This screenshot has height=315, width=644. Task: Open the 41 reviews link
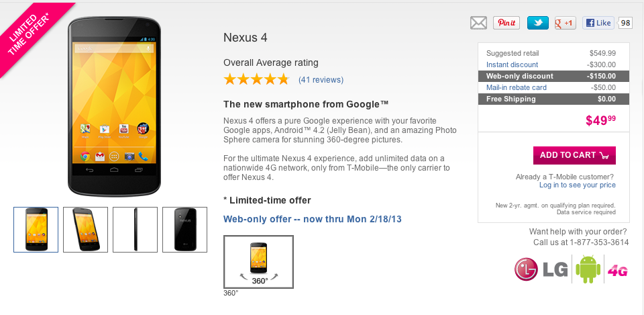tap(321, 80)
